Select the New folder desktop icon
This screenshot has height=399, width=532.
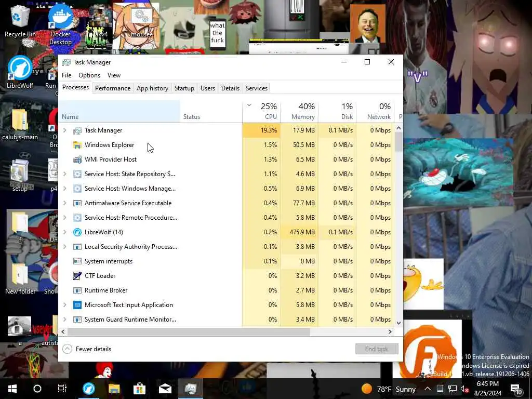[20, 278]
